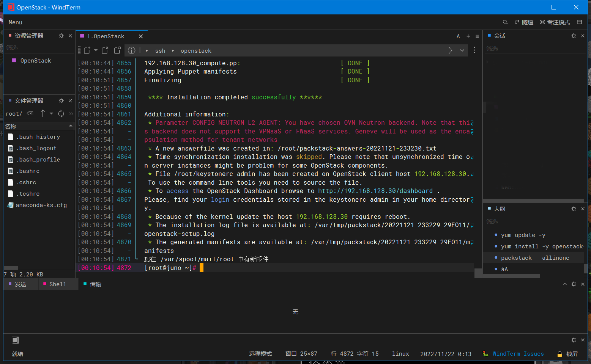This screenshot has width=591, height=364.
Task: Open dropdown next to the up-arrow
Action: (x=51, y=113)
